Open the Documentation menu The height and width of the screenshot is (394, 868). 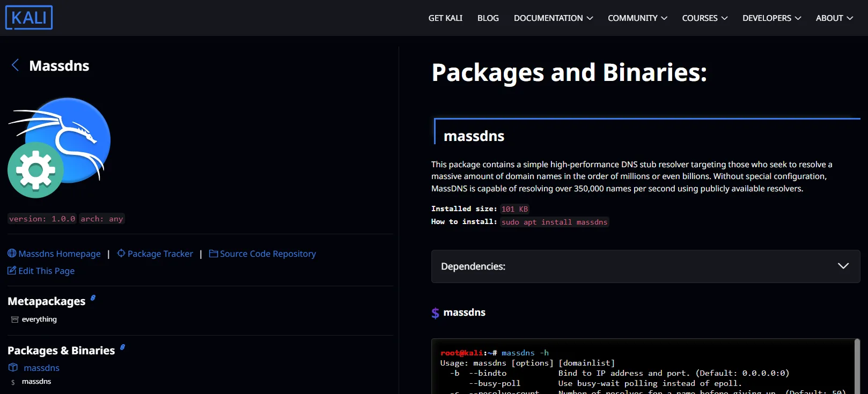coord(554,18)
